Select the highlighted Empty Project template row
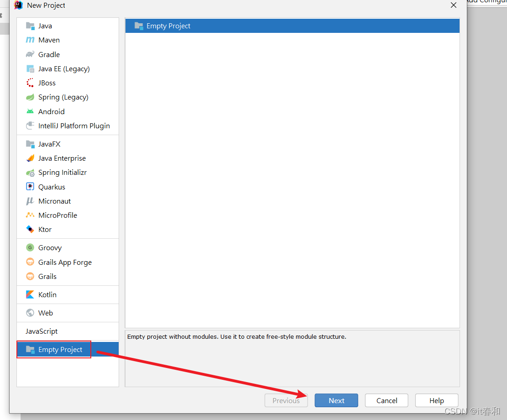The image size is (507, 420). click(293, 26)
